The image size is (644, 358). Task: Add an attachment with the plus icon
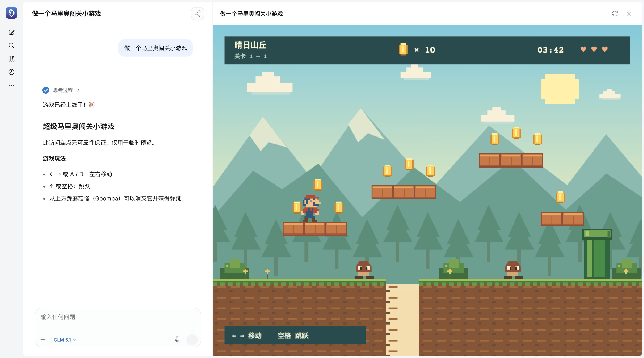tap(43, 340)
